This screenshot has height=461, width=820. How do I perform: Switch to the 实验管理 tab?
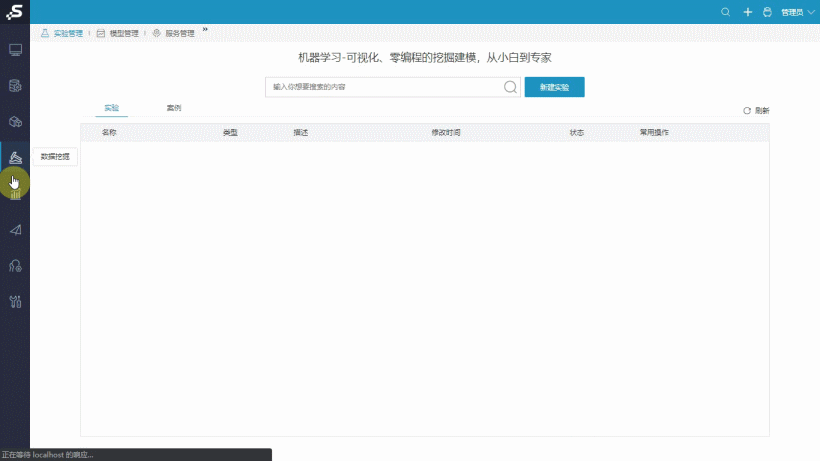[62, 33]
